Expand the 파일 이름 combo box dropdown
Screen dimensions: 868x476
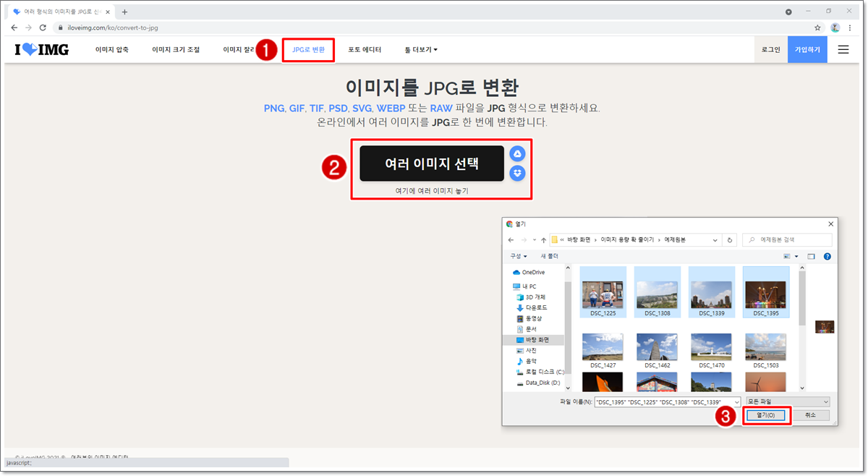pos(736,401)
